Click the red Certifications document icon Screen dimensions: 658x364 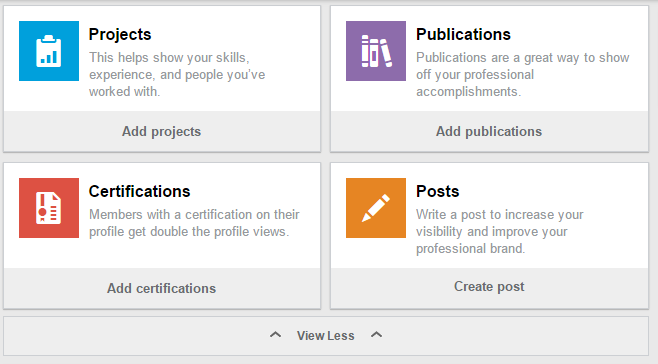pyautogui.click(x=49, y=208)
